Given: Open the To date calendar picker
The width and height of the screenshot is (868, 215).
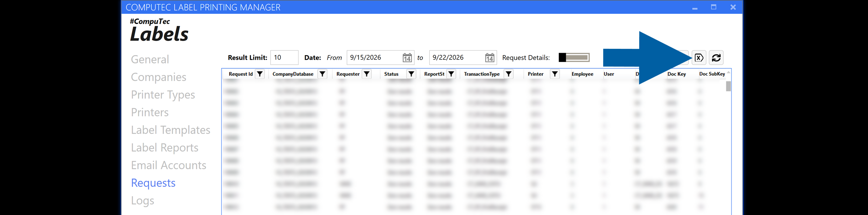Looking at the screenshot, I should pyautogui.click(x=490, y=58).
